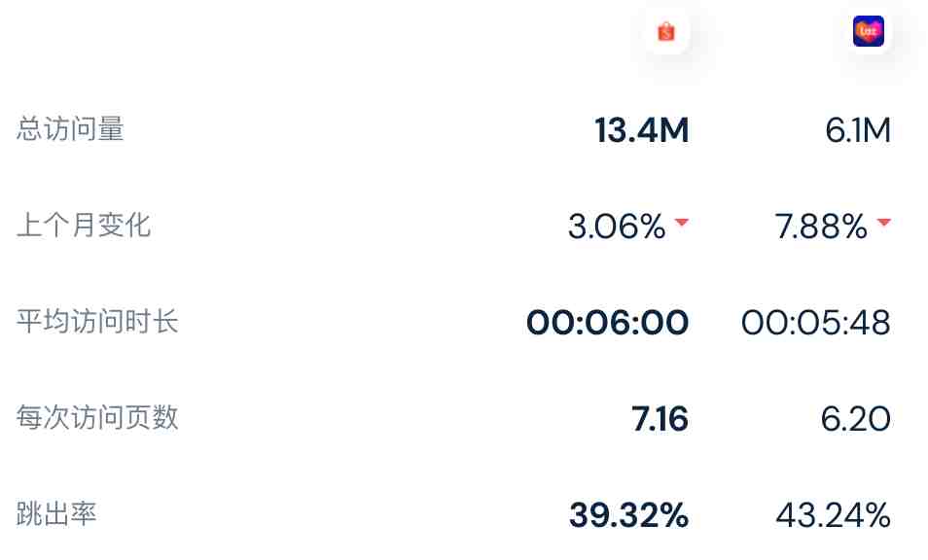Viewport: 928px width, 560px height.
Task: Click the Shopee orange bag icon
Action: pos(666,31)
